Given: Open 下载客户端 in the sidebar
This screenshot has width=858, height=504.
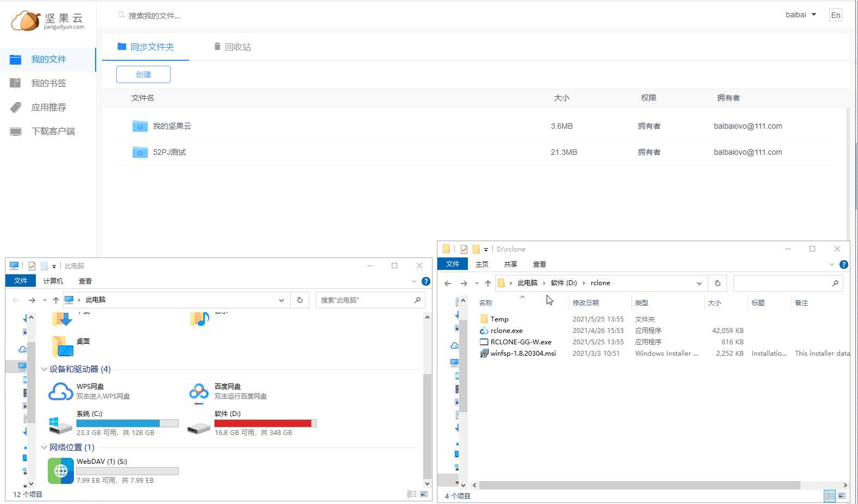Looking at the screenshot, I should (x=53, y=131).
